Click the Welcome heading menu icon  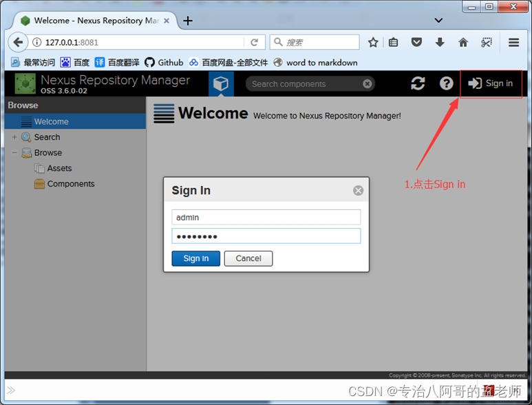(x=164, y=114)
